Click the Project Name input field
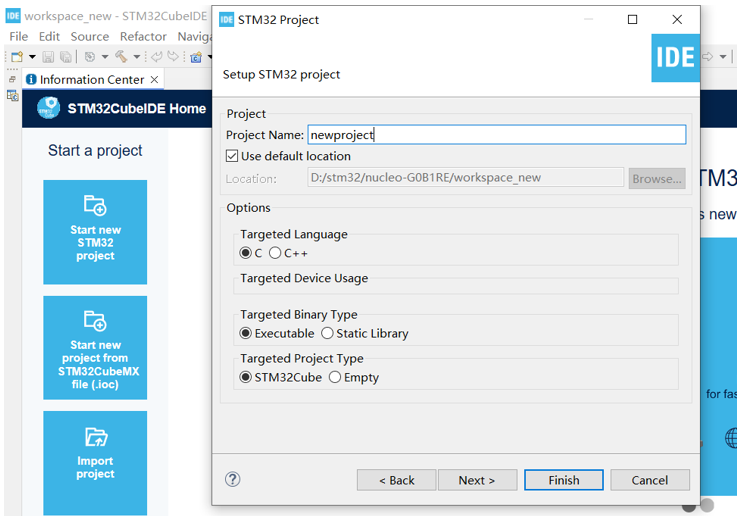This screenshot has height=516, width=737. point(497,135)
